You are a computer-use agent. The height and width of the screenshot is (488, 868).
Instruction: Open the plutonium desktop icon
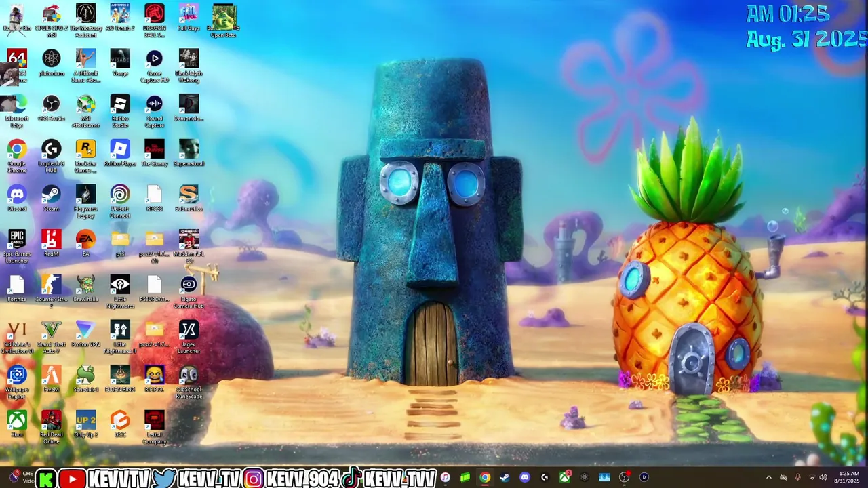(x=52, y=64)
